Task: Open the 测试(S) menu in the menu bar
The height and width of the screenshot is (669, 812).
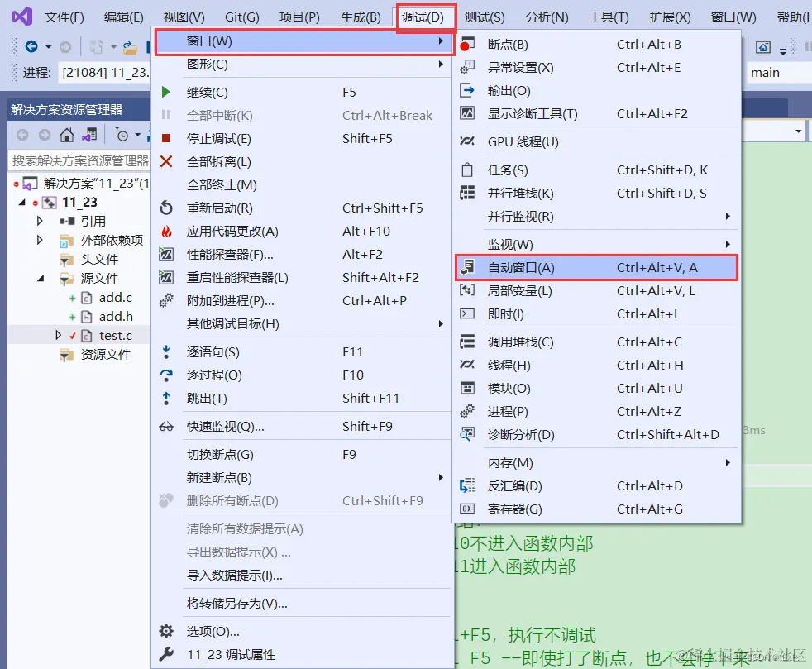Action: 485,16
